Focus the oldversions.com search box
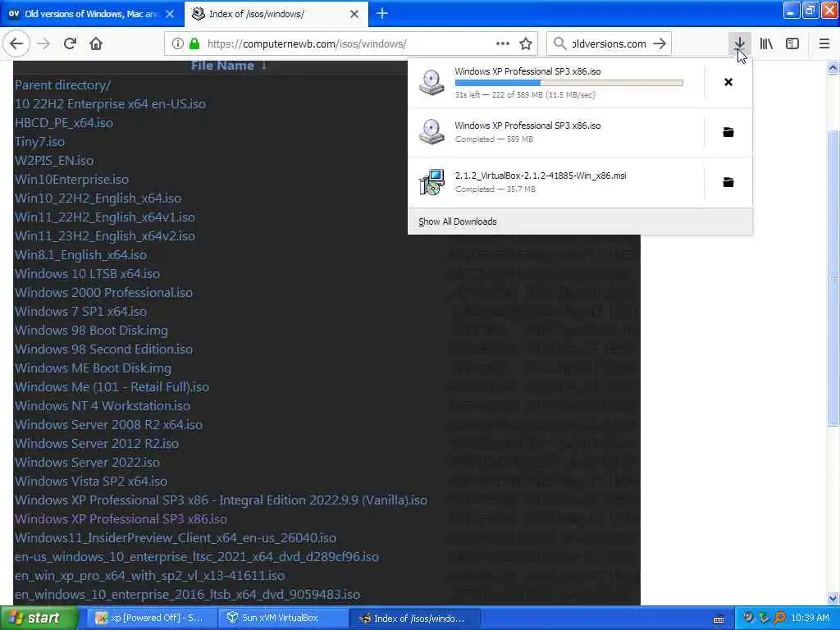840x630 pixels. 609,44
